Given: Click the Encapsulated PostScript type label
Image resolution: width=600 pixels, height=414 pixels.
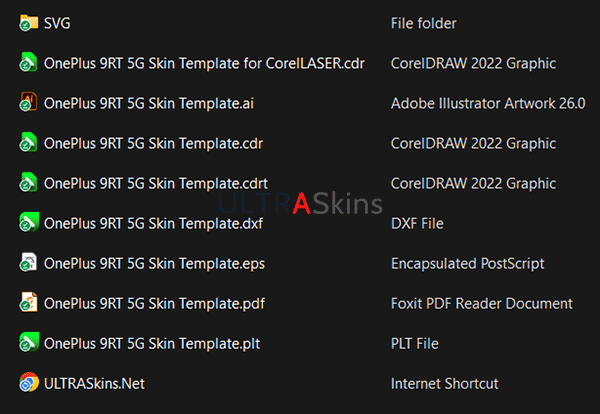Looking at the screenshot, I should pyautogui.click(x=468, y=263).
